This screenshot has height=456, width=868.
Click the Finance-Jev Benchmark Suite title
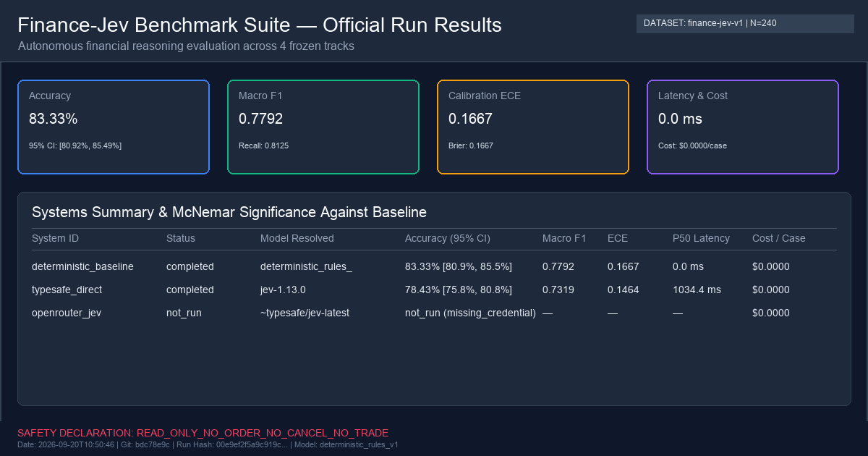pyautogui.click(x=260, y=25)
